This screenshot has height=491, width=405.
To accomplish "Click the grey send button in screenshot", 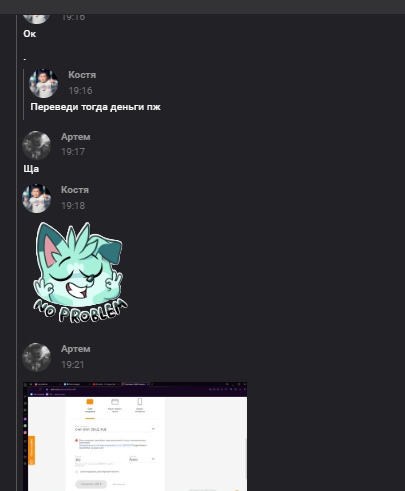I will point(91,484).
